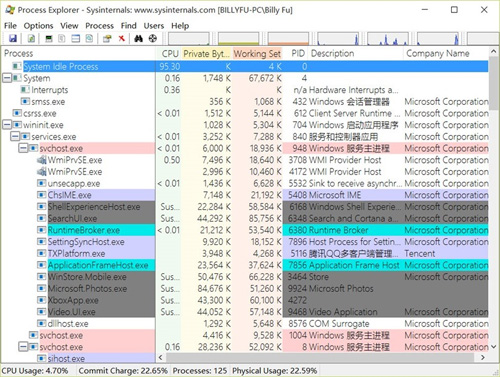Select the Video.UI.exe row
Screen dimensions: 500x377
point(245,312)
